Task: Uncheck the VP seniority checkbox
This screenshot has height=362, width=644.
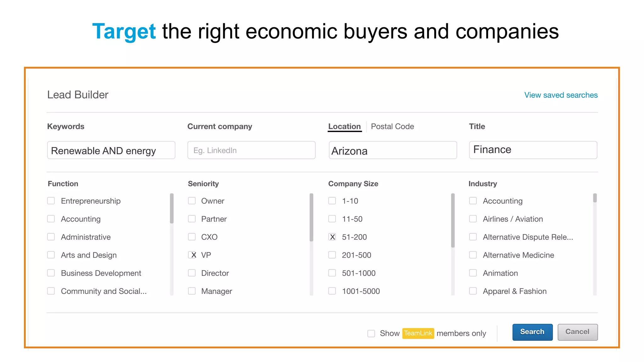Action: tap(192, 255)
